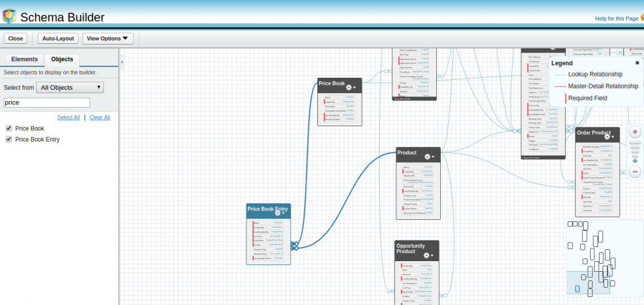The width and height of the screenshot is (644, 305).
Task: Click the zoom level slider
Action: click(635, 152)
